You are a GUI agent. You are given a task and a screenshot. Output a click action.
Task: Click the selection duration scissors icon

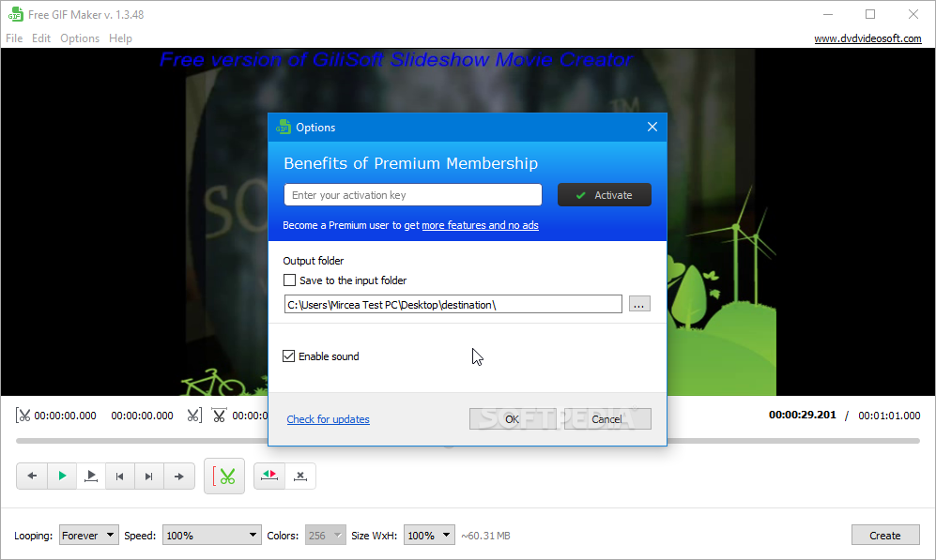(x=219, y=416)
